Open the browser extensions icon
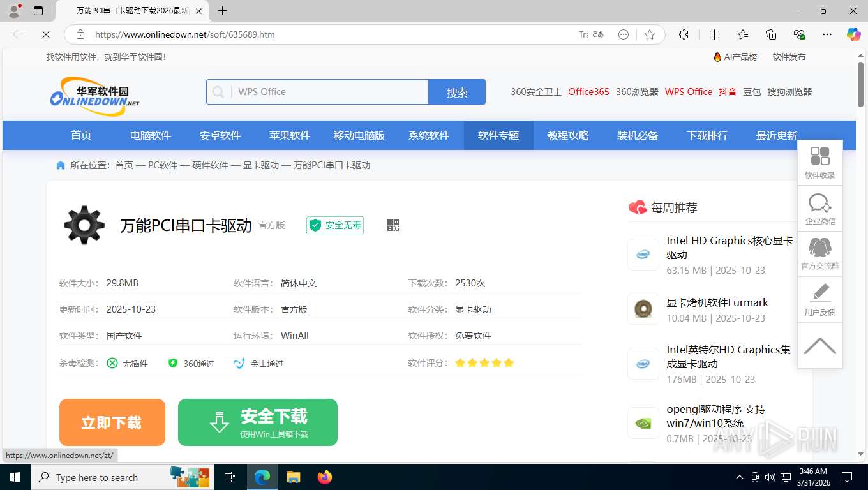 684,34
